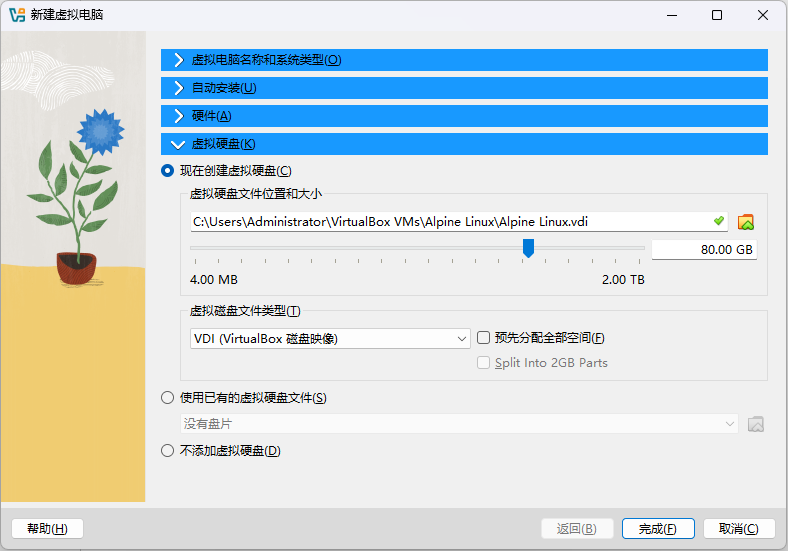Click the 4.00 MB minimum size label
Viewport: 788px width, 551px height.
point(214,280)
